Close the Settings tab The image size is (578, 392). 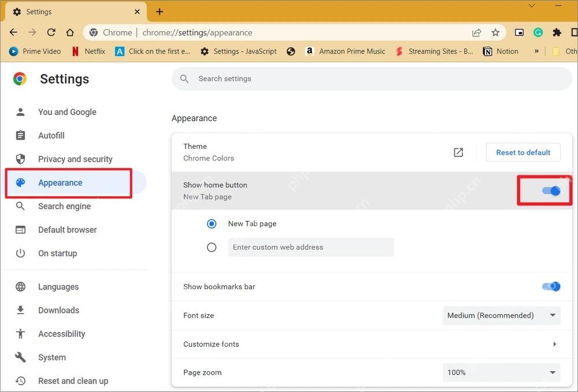coord(137,12)
